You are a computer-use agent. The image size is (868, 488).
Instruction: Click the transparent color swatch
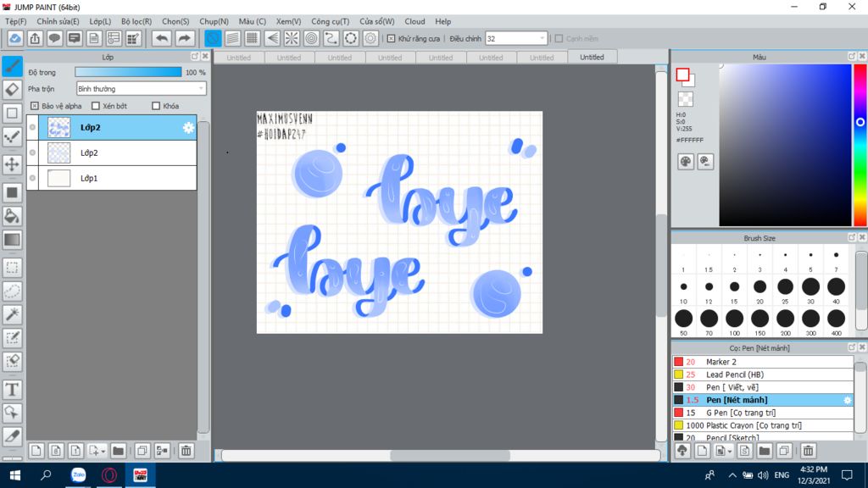[685, 99]
